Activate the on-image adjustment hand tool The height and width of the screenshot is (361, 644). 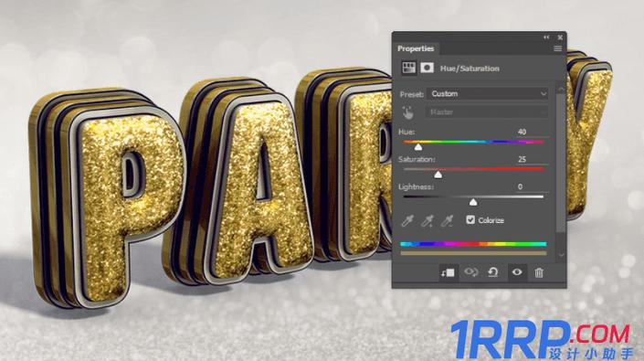(x=407, y=112)
